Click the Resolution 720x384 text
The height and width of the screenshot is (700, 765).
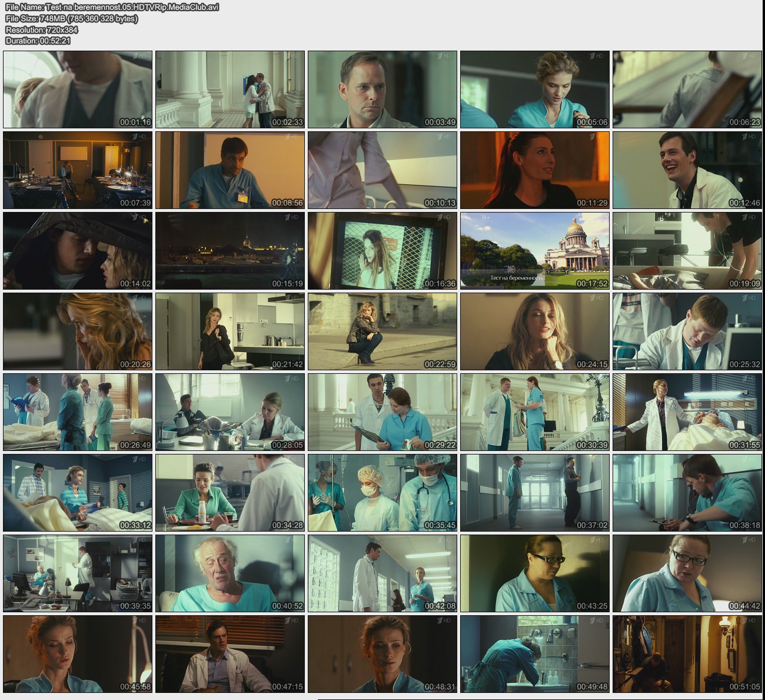coord(41,29)
